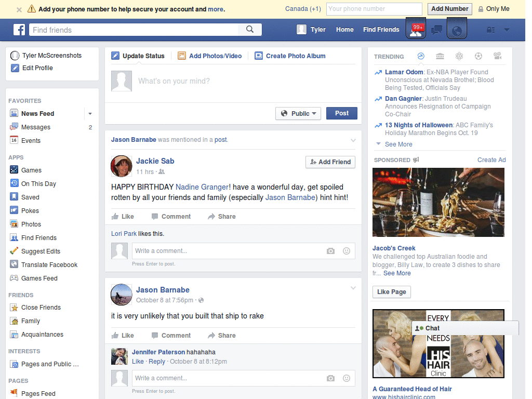Click the Facebook logo icon
This screenshot has width=532, height=399.
point(19,30)
